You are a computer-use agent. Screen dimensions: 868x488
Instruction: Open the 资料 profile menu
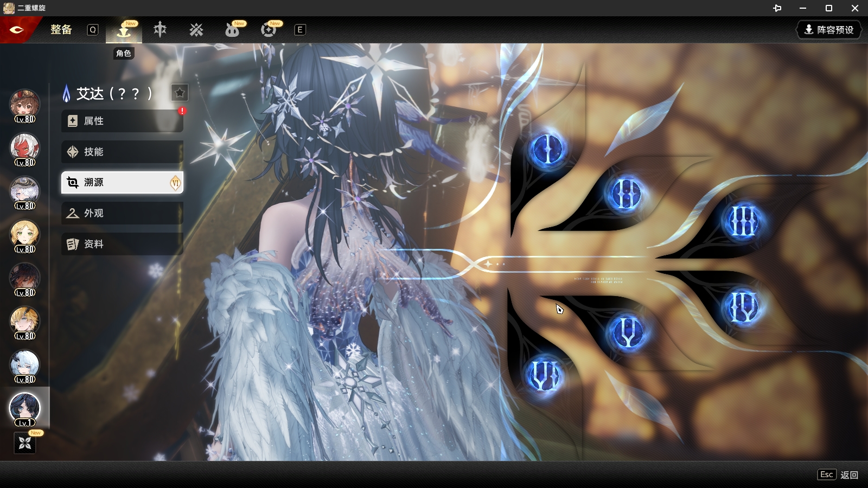click(122, 244)
